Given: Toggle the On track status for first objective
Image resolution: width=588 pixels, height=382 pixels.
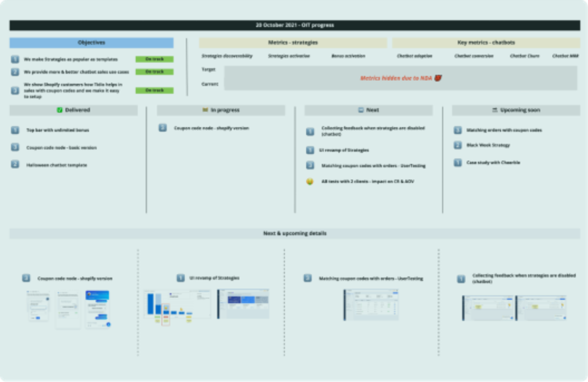Looking at the screenshot, I should pos(154,59).
